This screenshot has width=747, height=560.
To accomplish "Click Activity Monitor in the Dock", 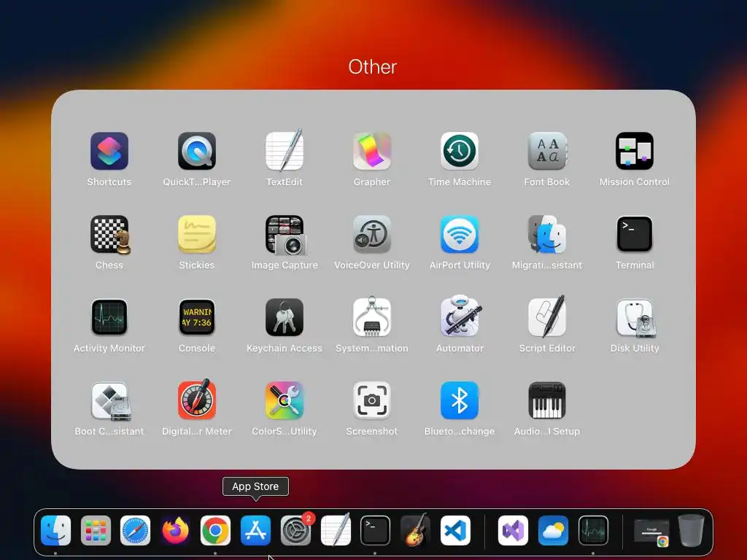I will pos(593,531).
